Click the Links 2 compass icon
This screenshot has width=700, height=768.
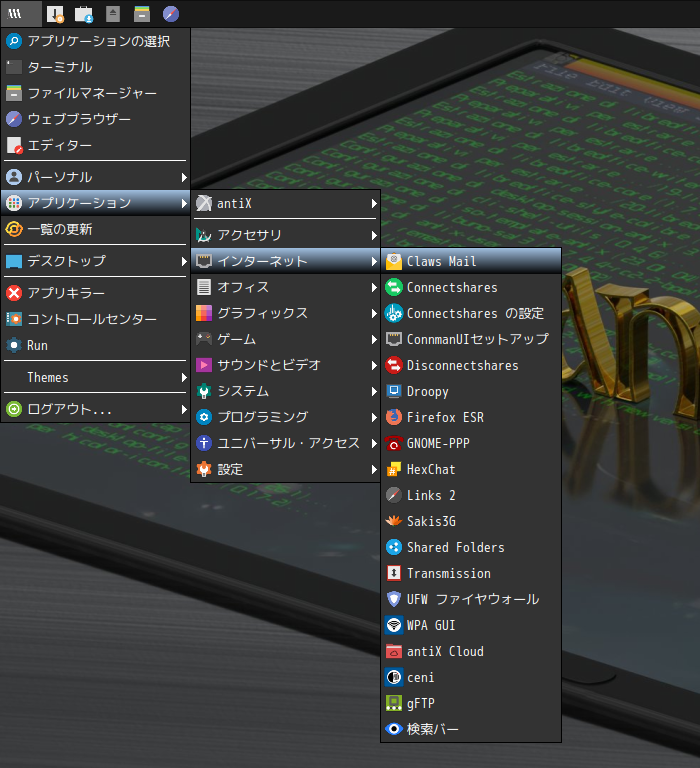[x=394, y=495]
